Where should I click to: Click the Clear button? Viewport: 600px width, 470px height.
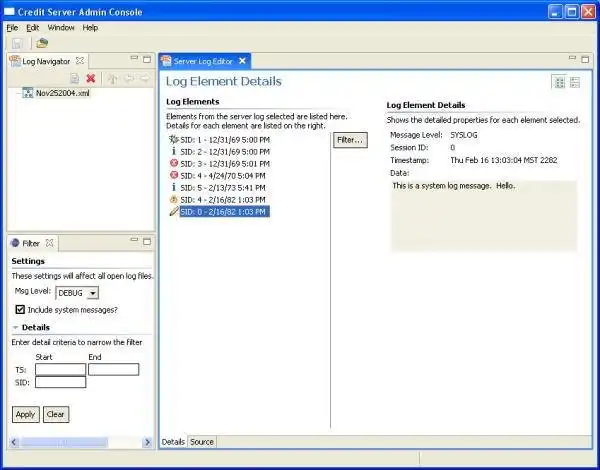[x=56, y=415]
